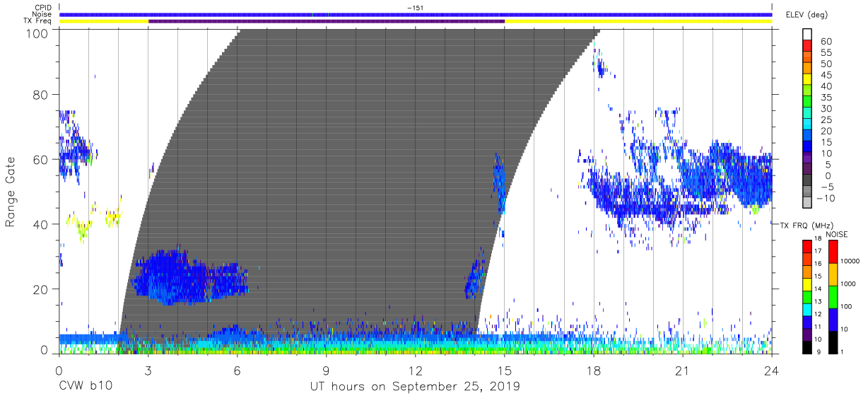Image resolution: width=868 pixels, height=401 pixels.
Task: Click the '100' Range Gate axis tick
Action: 37,33
